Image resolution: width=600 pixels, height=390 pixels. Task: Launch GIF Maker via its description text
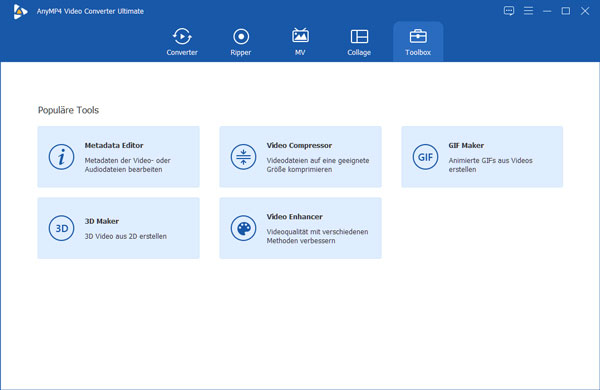491,165
